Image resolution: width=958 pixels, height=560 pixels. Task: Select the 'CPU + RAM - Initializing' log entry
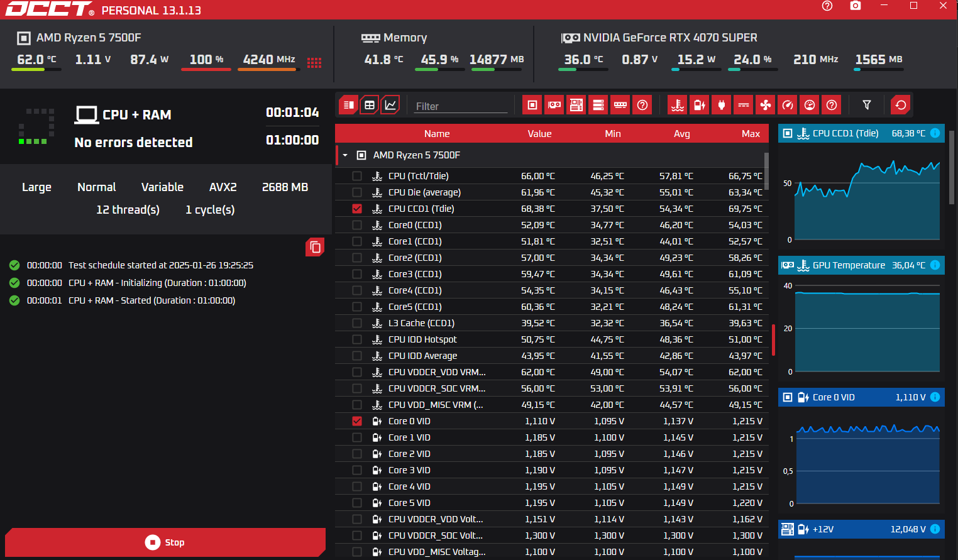pyautogui.click(x=157, y=283)
